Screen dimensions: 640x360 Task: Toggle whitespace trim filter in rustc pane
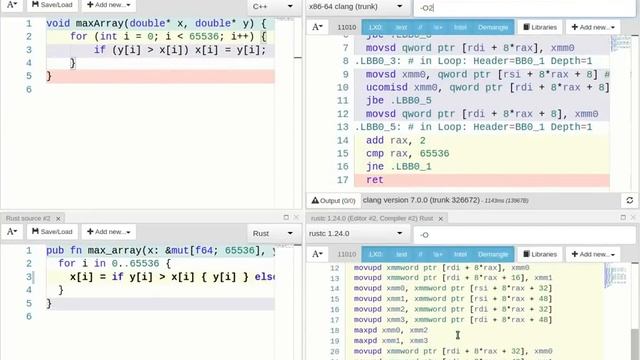(438, 254)
